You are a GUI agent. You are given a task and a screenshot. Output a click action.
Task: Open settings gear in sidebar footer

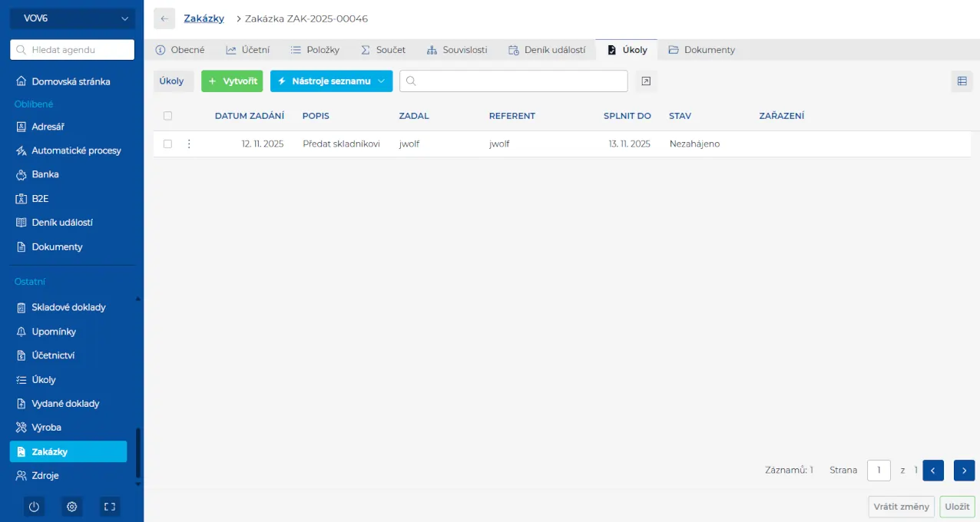tap(71, 507)
